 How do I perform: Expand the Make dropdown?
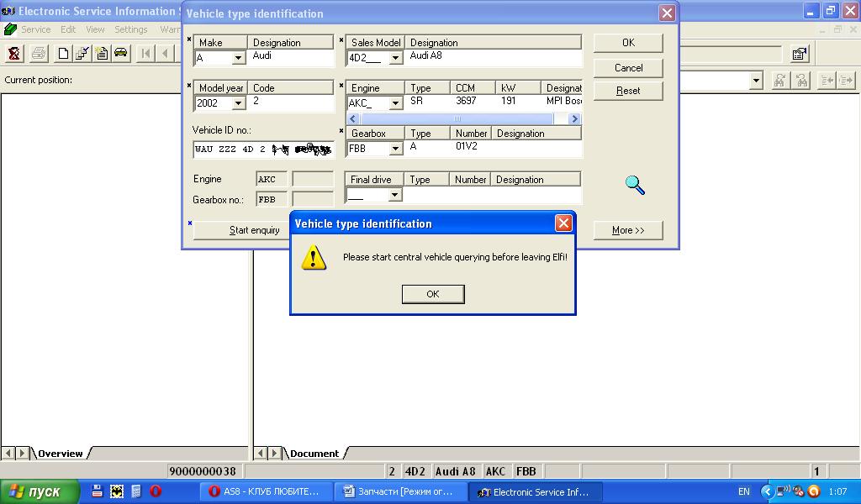[x=238, y=58]
